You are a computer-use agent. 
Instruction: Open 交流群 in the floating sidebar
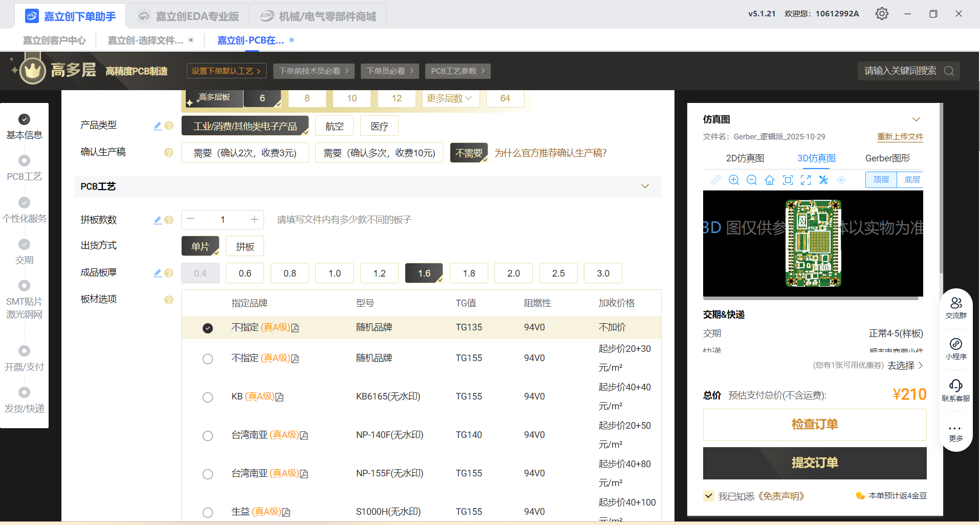pos(956,308)
